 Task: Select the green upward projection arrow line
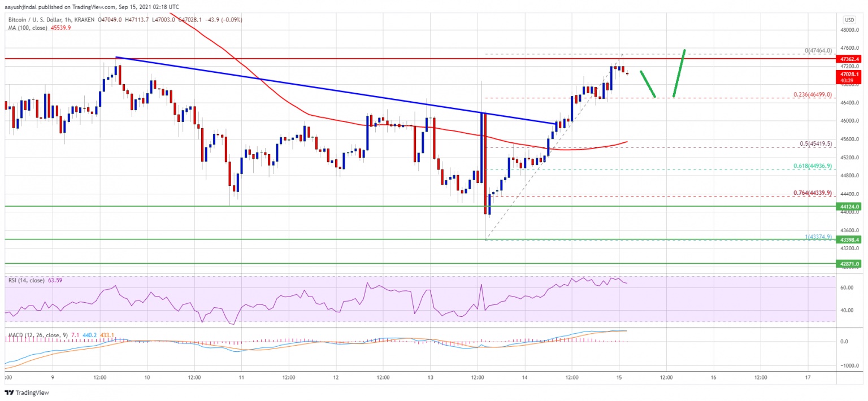(x=679, y=74)
